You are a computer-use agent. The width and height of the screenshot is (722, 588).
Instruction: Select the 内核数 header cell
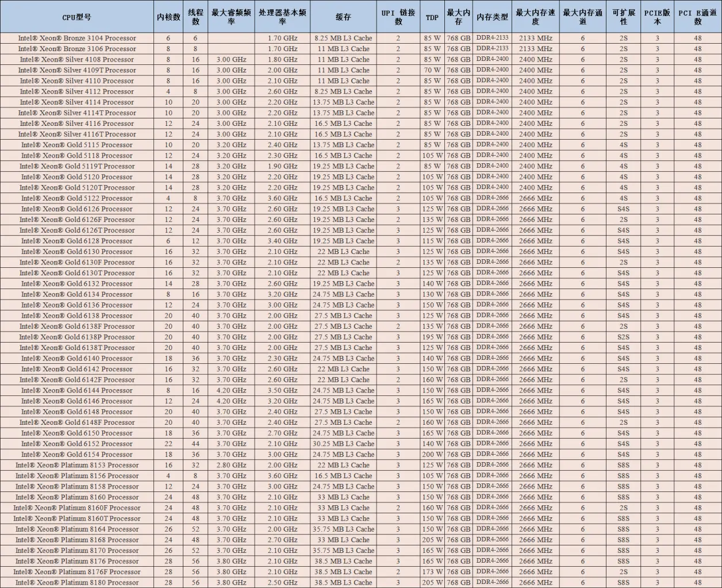click(168, 17)
